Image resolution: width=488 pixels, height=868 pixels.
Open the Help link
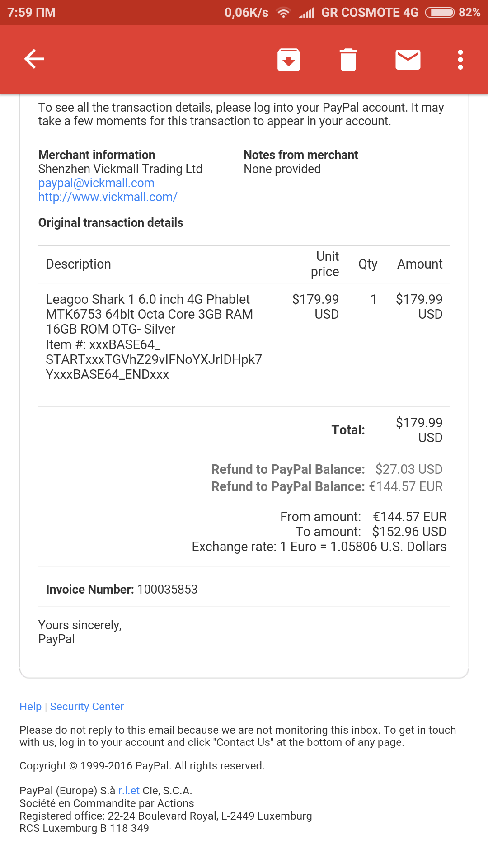(30, 707)
